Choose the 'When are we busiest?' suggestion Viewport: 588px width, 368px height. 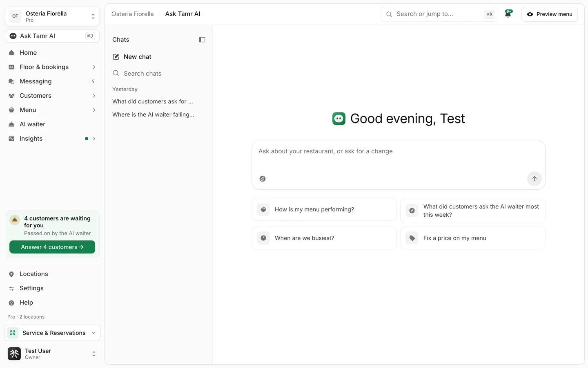pyautogui.click(x=324, y=238)
